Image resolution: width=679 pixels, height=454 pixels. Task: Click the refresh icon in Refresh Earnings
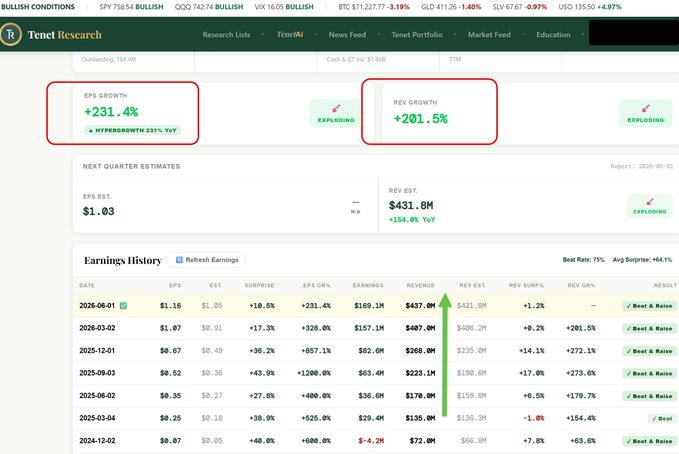tap(179, 260)
